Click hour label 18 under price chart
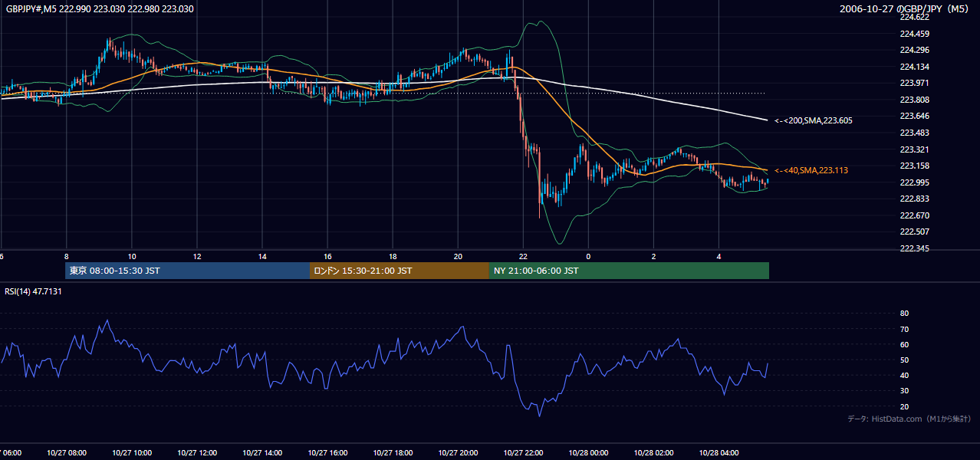The height and width of the screenshot is (460, 980). click(393, 256)
